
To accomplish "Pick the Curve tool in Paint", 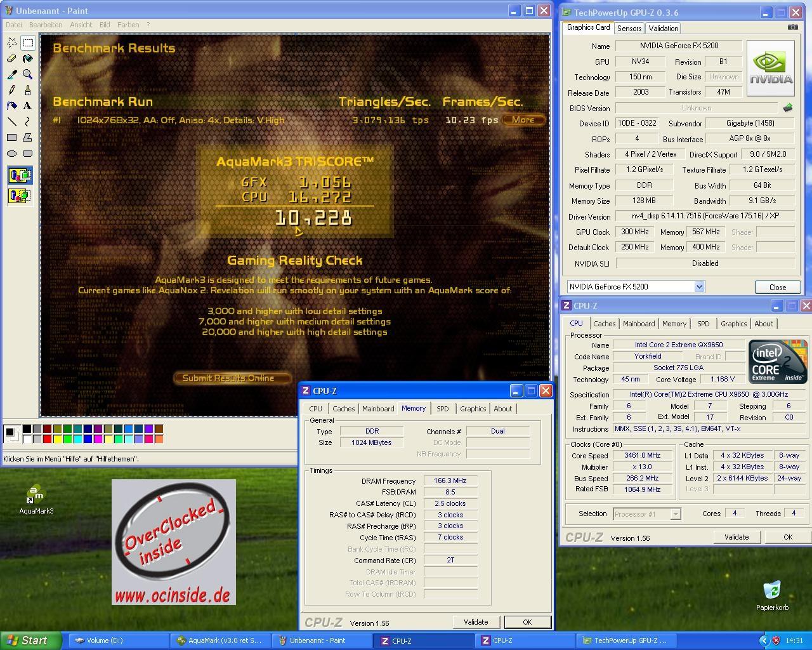I will [28, 122].
